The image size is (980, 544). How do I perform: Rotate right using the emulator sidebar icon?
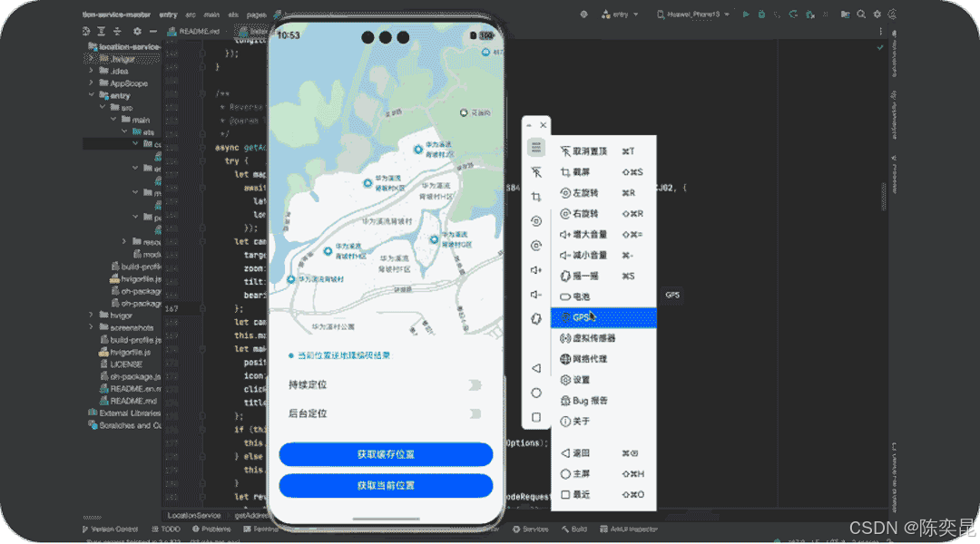(x=536, y=246)
